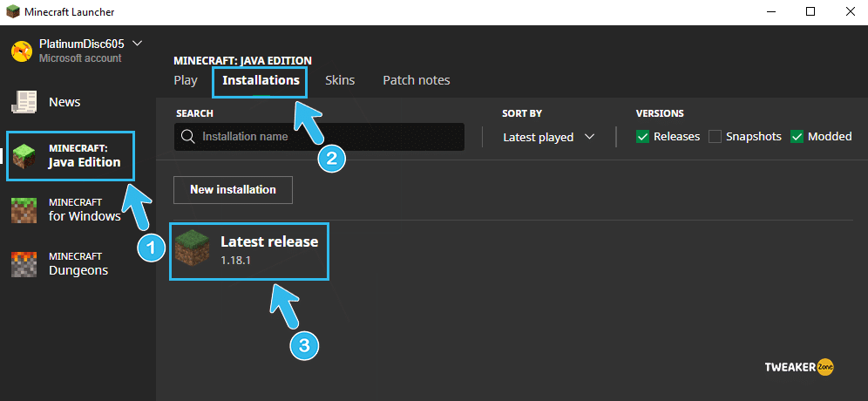Viewport: 868px width, 401px height.
Task: Click the Java Edition grass block icon
Action: pyautogui.click(x=24, y=156)
